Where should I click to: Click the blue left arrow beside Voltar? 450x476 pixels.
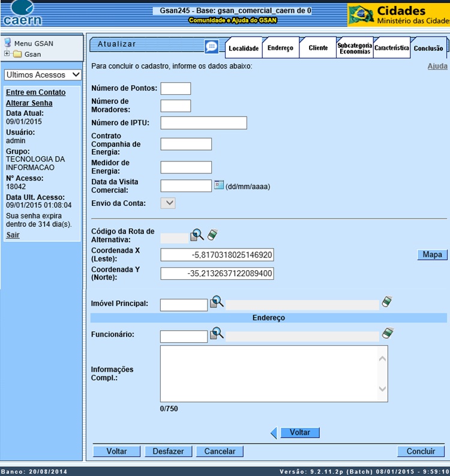[274, 433]
